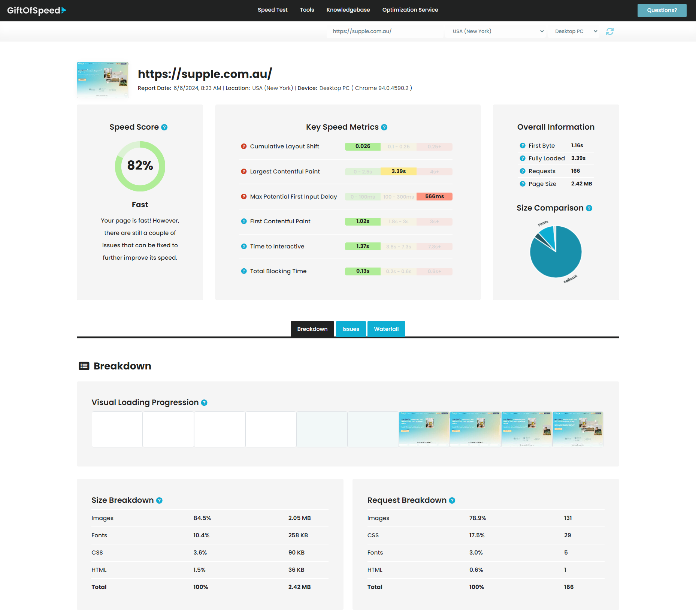Open Size Breakdown help icon
Image resolution: width=696 pixels, height=616 pixels.
[x=159, y=501]
